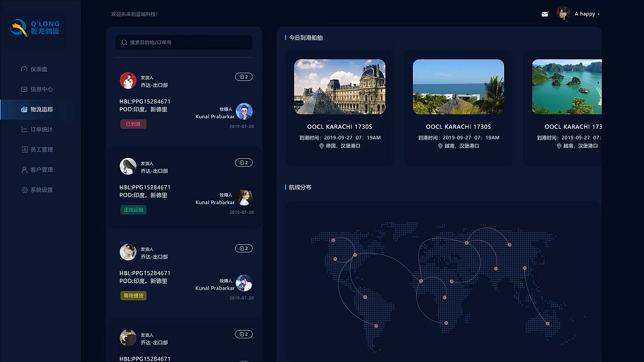The image size is (644, 362).
Task: Open the 仪表盘 dashboard gauge icon
Action: point(24,69)
